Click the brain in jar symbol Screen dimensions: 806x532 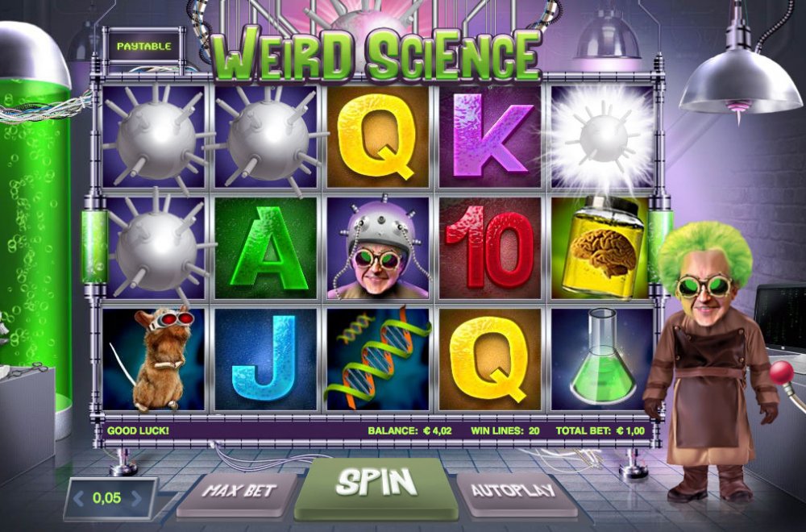[602, 247]
